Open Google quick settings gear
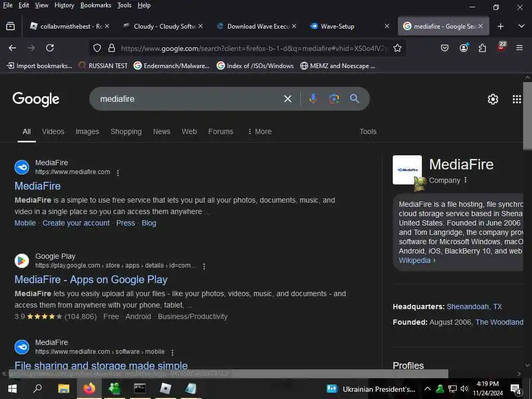 pos(493,99)
